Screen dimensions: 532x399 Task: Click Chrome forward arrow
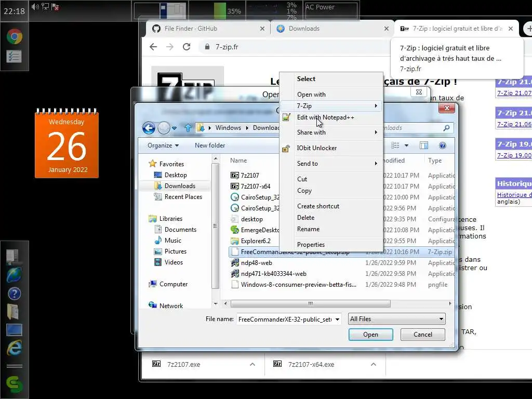170,47
